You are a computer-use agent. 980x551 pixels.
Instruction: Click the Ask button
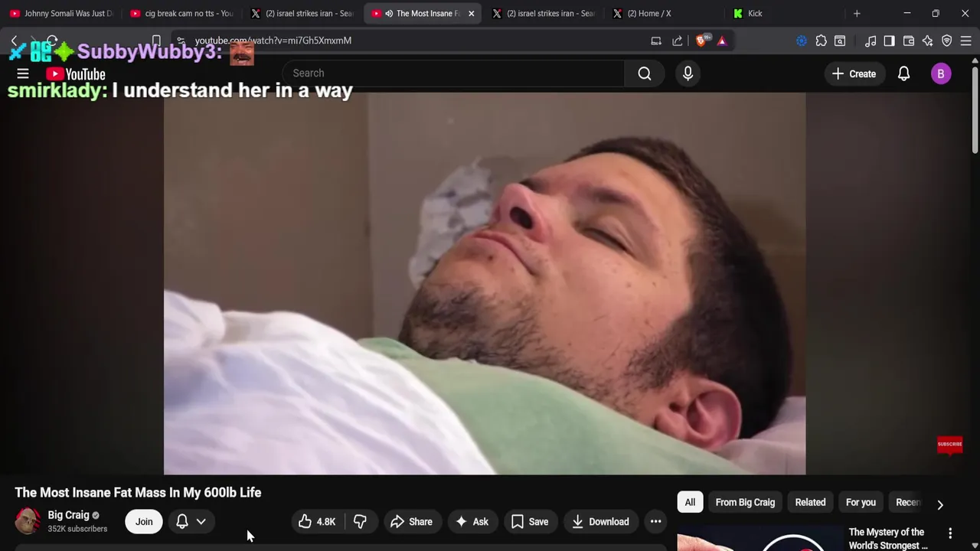pyautogui.click(x=472, y=522)
